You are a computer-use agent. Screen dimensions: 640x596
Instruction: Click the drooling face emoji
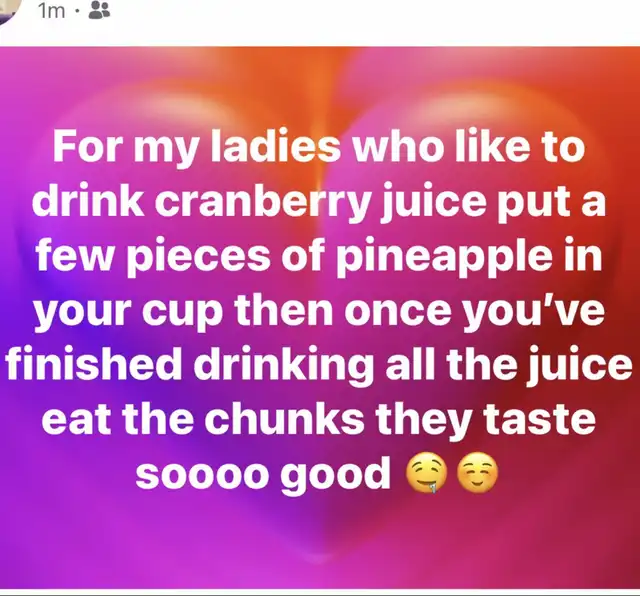[426, 474]
